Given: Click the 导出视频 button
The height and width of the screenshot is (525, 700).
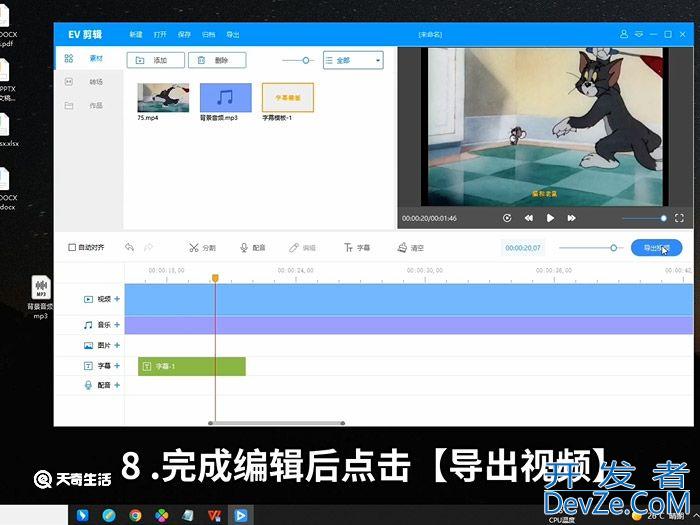Looking at the screenshot, I should (x=656, y=248).
